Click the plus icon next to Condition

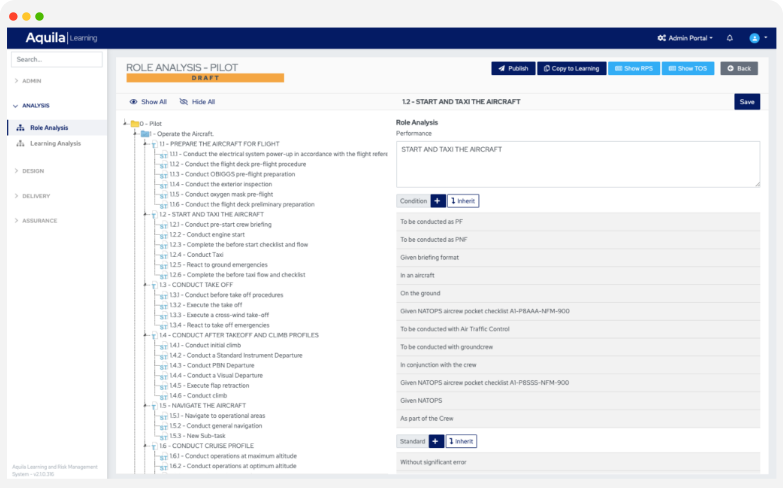438,201
